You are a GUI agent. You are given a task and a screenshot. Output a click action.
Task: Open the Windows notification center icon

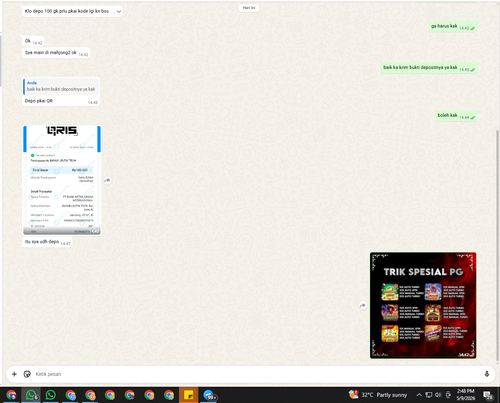click(488, 395)
